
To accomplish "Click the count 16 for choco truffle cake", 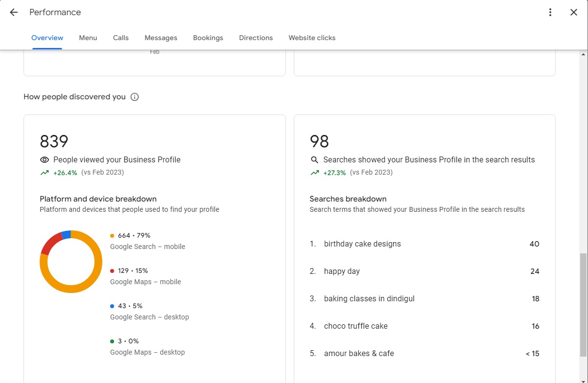I will (x=536, y=326).
